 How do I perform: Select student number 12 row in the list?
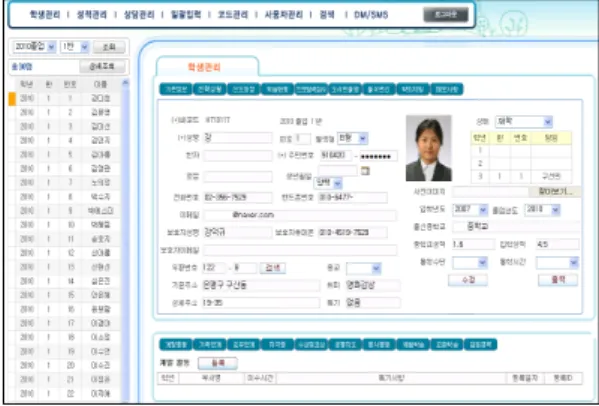point(65,253)
